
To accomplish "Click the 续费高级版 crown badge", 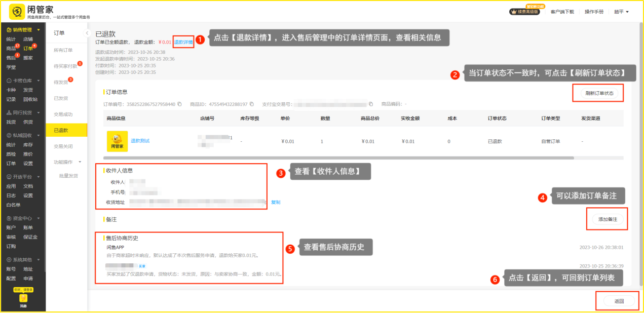I will pos(524,12).
